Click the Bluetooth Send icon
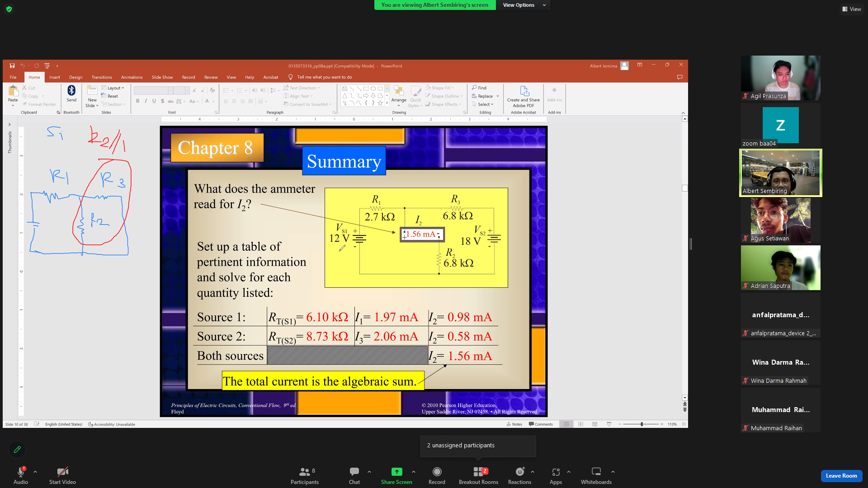The height and width of the screenshot is (488, 868). click(71, 91)
